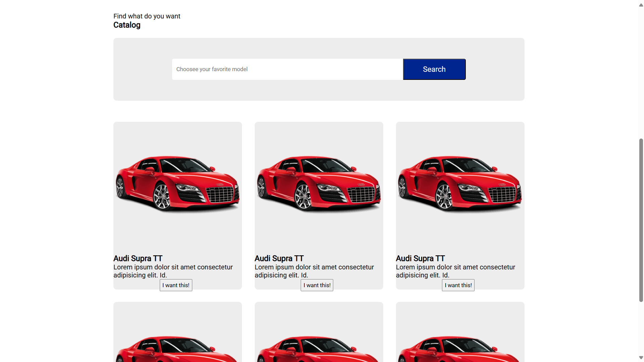Click 'I want this!' on right car card

coord(458,285)
